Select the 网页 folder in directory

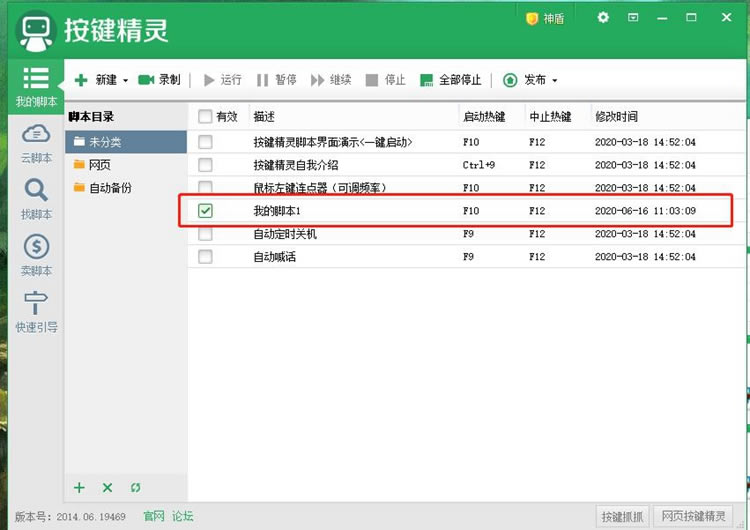click(100, 165)
